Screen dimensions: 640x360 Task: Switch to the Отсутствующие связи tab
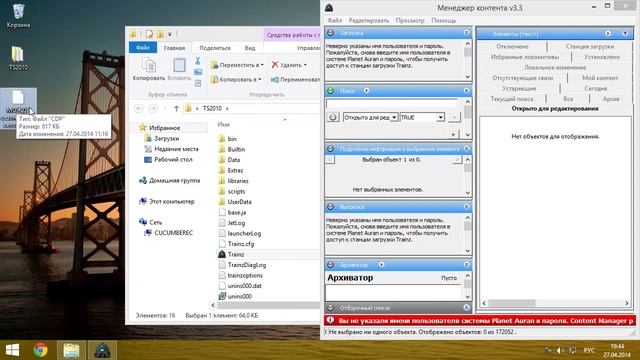(522, 78)
